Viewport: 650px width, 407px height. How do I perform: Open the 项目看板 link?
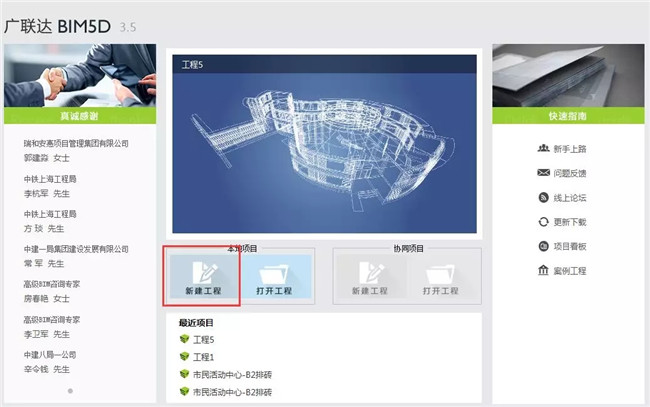pos(570,247)
